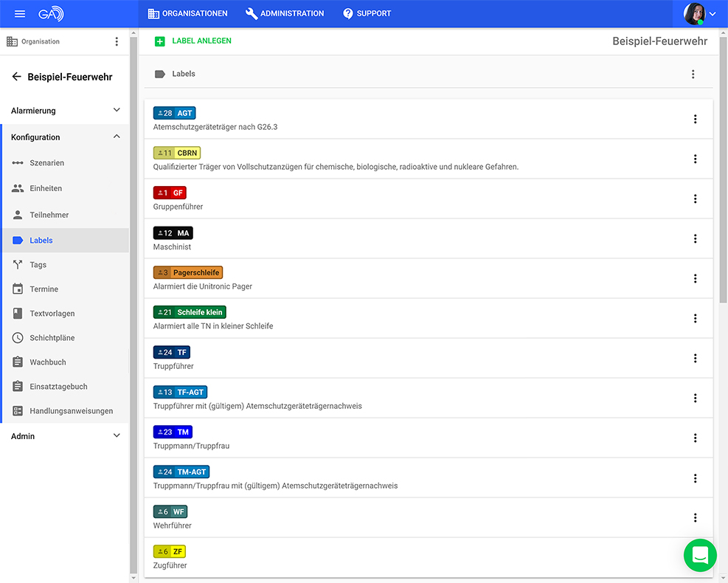728x583 pixels.
Task: Open the three-dot menu for AGT label
Action: tap(695, 119)
